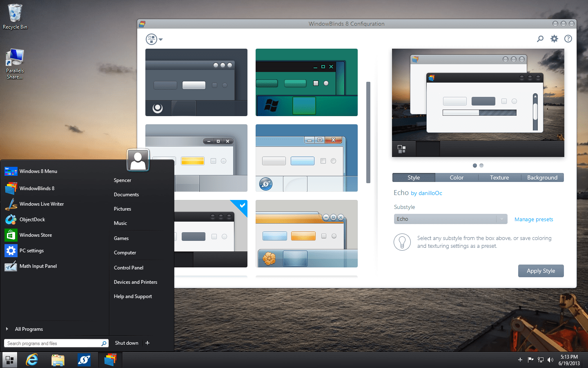Open Internet Explorer from the taskbar

click(32, 360)
